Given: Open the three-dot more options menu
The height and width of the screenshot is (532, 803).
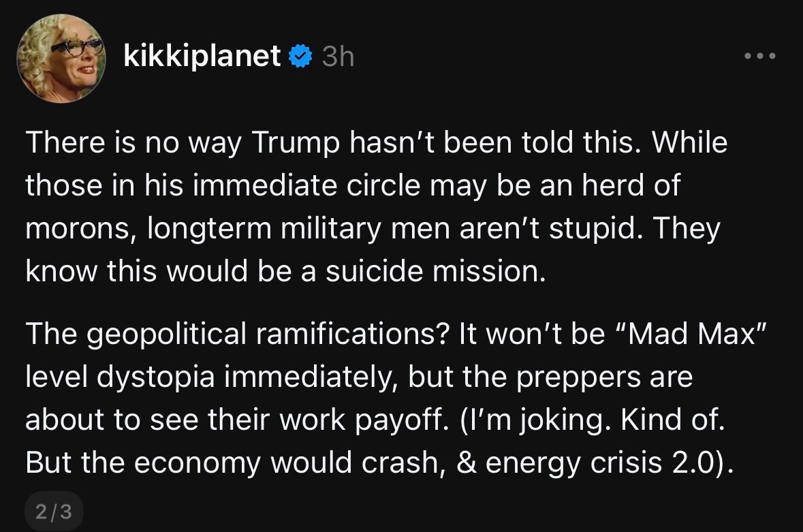Looking at the screenshot, I should [760, 57].
